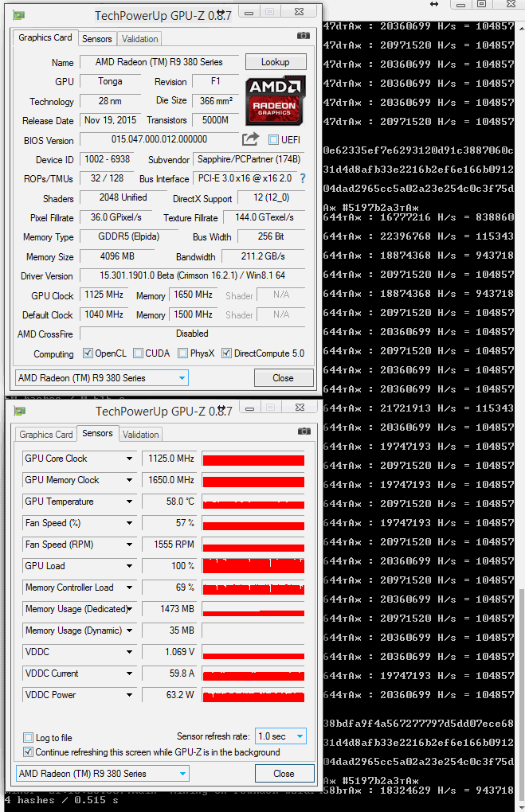
Task: Click the GPU Core Clock red graph
Action: (x=253, y=459)
